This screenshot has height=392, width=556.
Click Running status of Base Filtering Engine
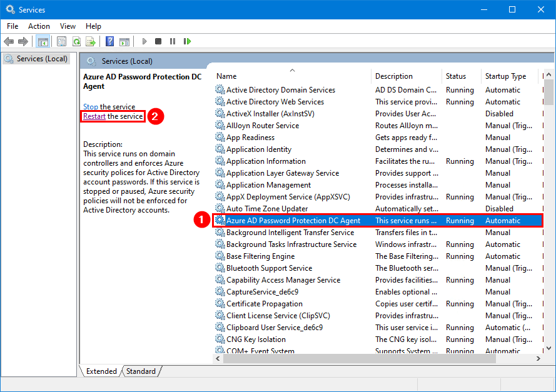click(460, 256)
